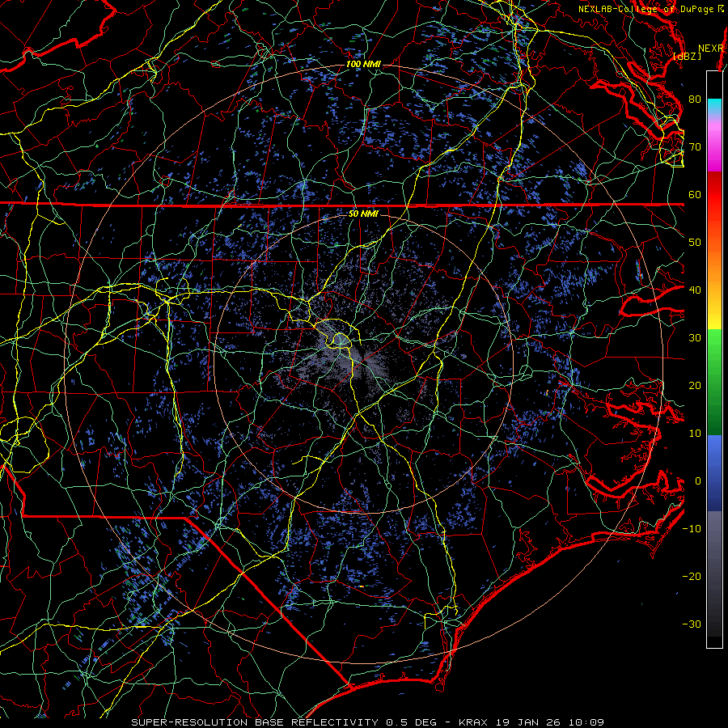This screenshot has height=728, width=728.
Task: Click the -30 value on reflectivity scale
Action: tap(692, 624)
